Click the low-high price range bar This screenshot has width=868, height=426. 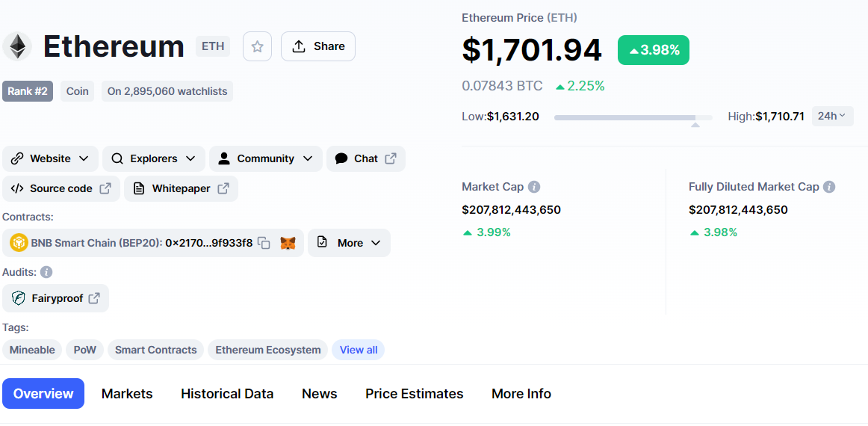coord(633,117)
